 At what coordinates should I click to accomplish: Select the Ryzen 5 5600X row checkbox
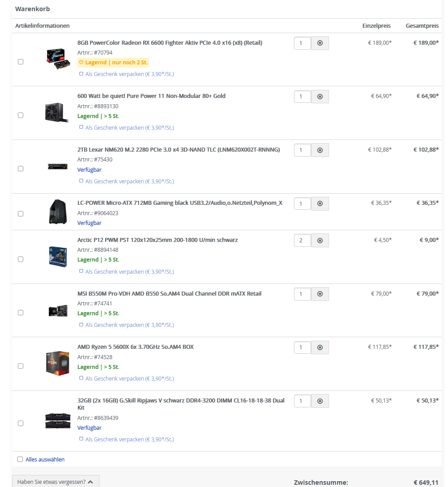click(21, 366)
